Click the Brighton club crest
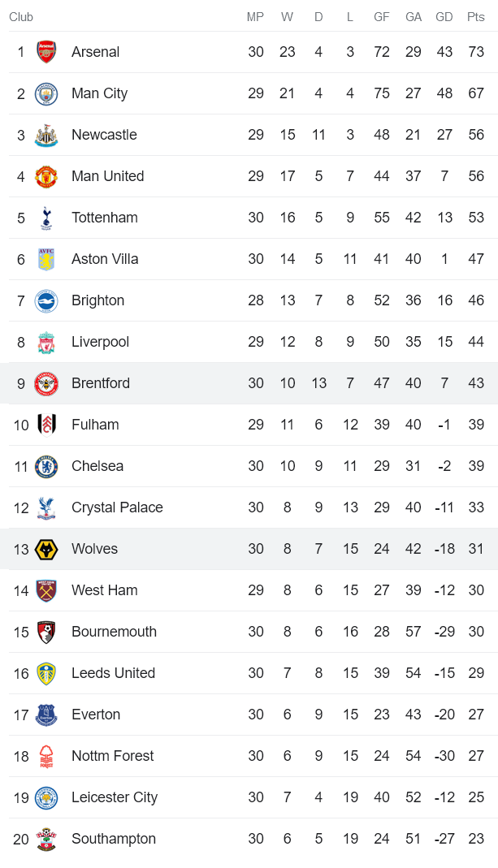The height and width of the screenshot is (868, 498). tap(46, 300)
